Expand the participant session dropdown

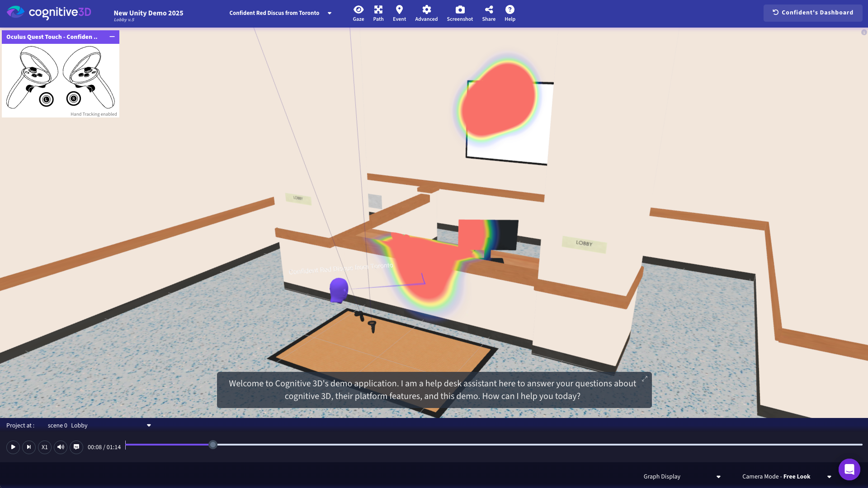(280, 13)
